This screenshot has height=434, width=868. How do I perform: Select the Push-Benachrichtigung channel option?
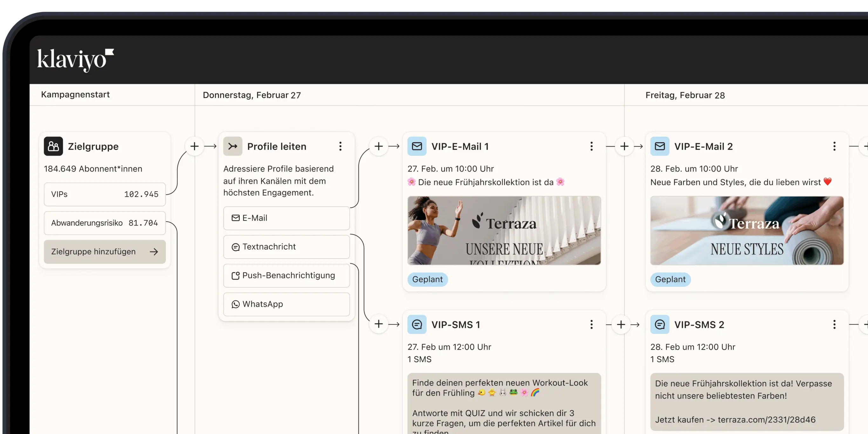(x=286, y=275)
